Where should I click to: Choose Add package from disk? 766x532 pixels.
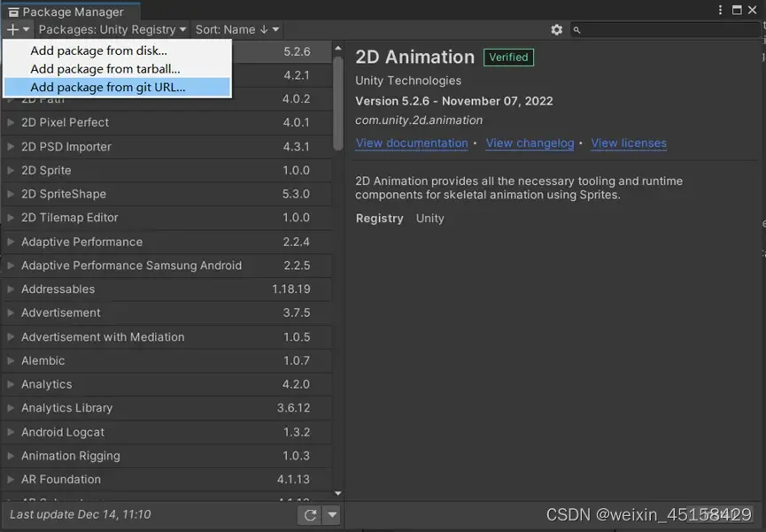[x=117, y=50]
